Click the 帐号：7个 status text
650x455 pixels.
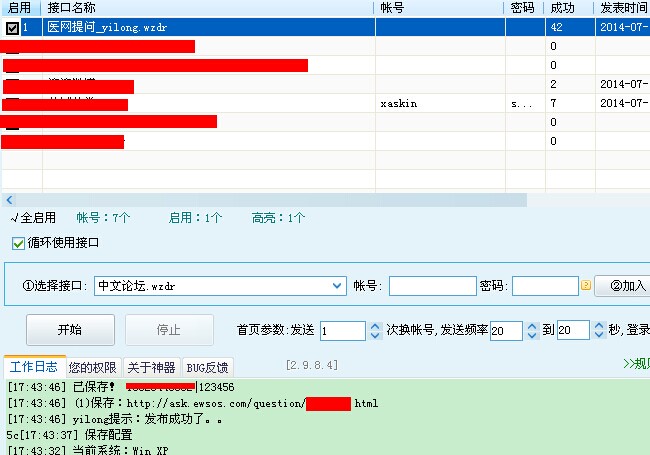[x=104, y=218]
